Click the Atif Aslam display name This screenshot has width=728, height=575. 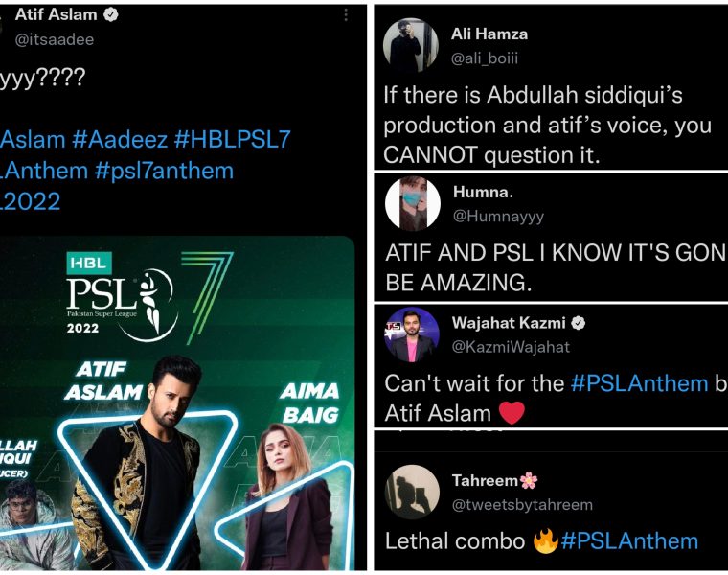point(56,15)
